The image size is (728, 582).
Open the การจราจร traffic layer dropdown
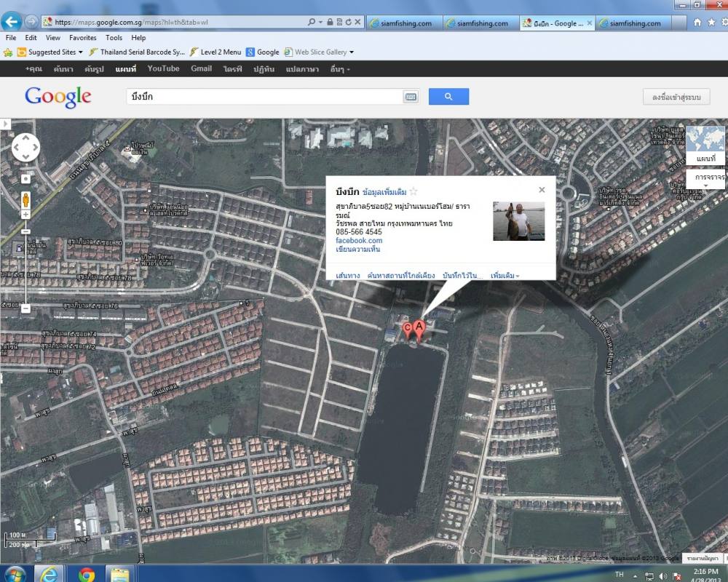coord(705,179)
